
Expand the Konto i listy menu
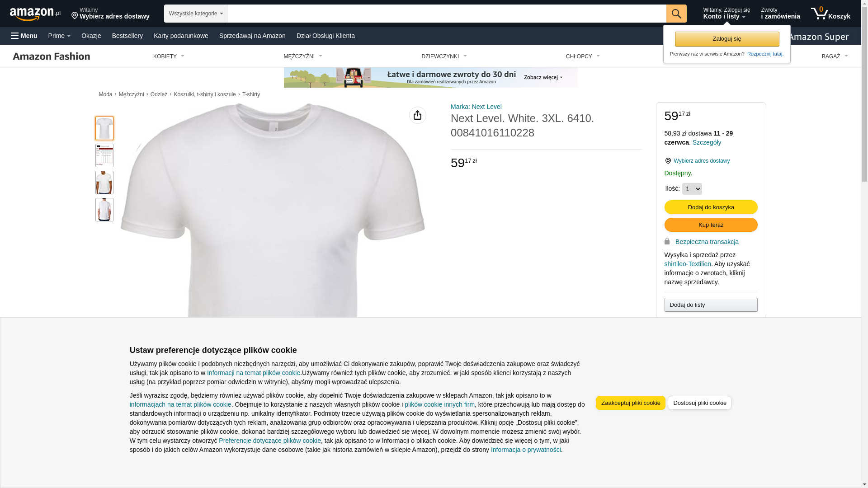tap(726, 14)
